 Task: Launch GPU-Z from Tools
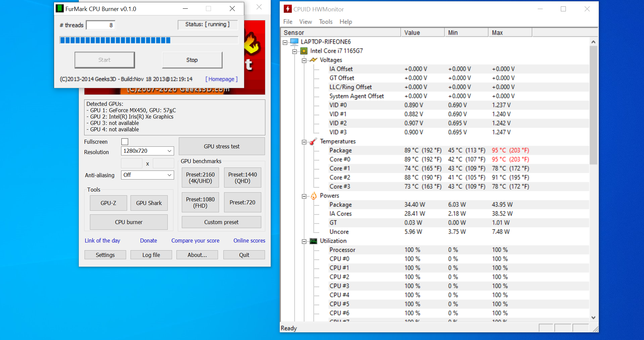[108, 203]
